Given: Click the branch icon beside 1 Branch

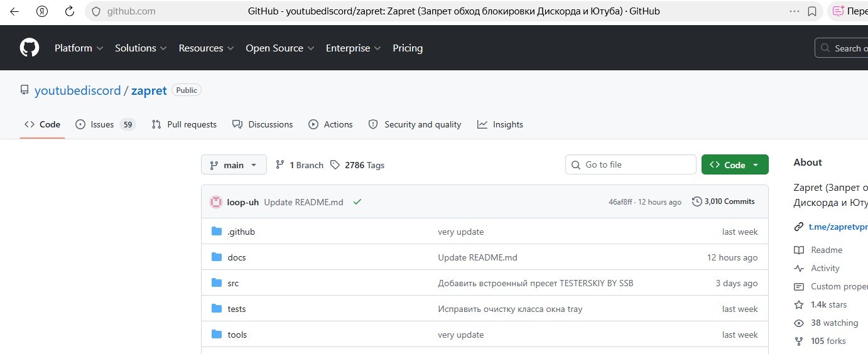Looking at the screenshot, I should click(280, 165).
